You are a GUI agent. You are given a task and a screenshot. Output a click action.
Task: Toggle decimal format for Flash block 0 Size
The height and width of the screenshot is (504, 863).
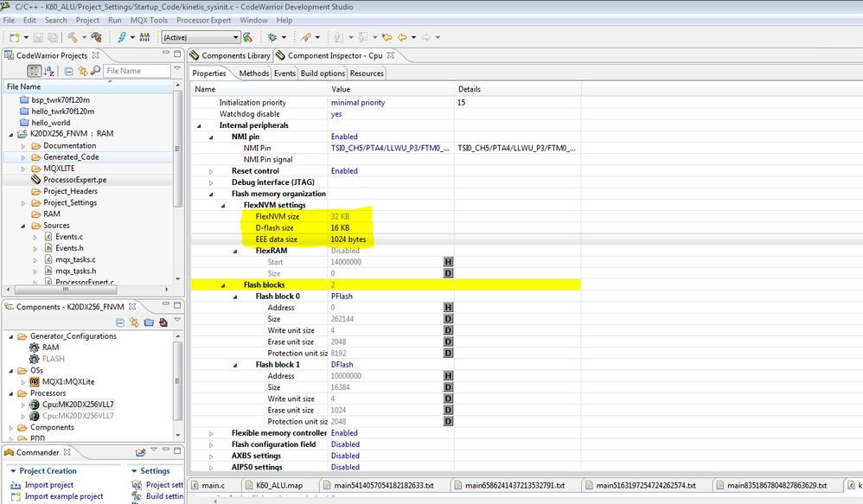click(x=448, y=319)
